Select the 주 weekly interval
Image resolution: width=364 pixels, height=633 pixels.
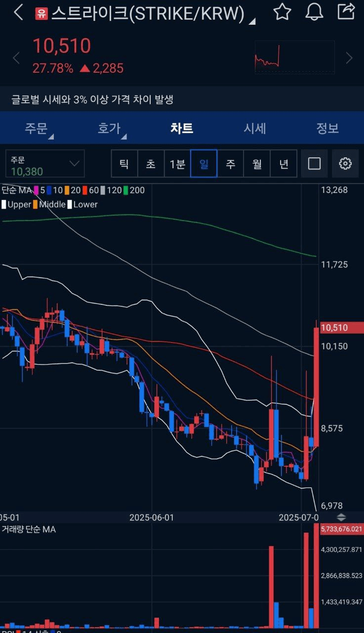(x=231, y=164)
